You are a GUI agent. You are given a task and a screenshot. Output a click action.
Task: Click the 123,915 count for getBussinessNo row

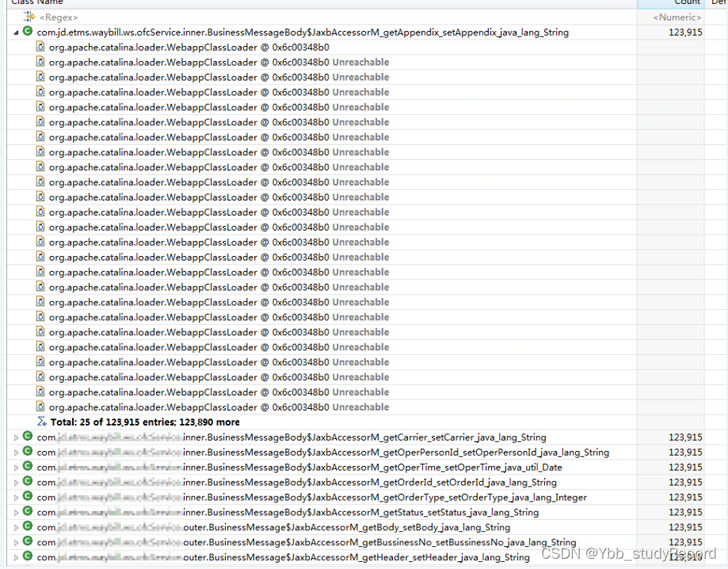tap(685, 543)
